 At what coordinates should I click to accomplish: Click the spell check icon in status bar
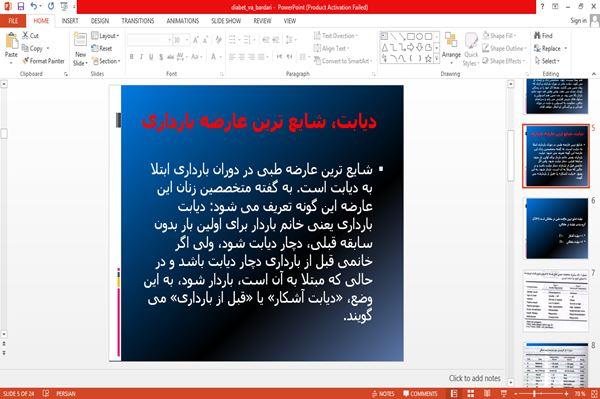pos(46,393)
